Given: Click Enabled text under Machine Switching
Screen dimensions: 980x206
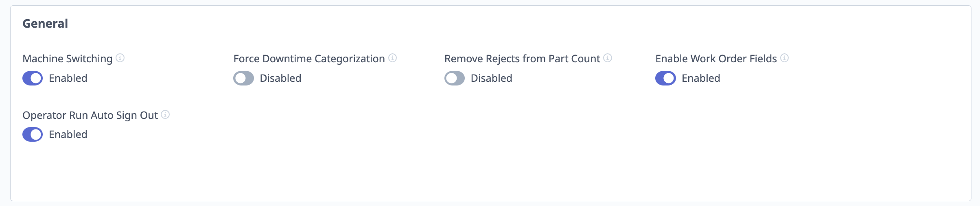Looking at the screenshot, I should click(x=68, y=78).
